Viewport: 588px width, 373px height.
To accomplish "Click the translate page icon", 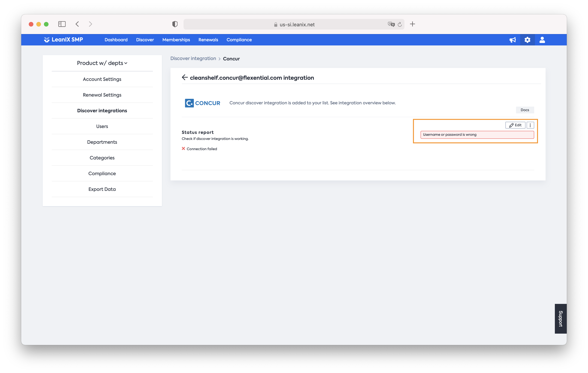I will [391, 24].
